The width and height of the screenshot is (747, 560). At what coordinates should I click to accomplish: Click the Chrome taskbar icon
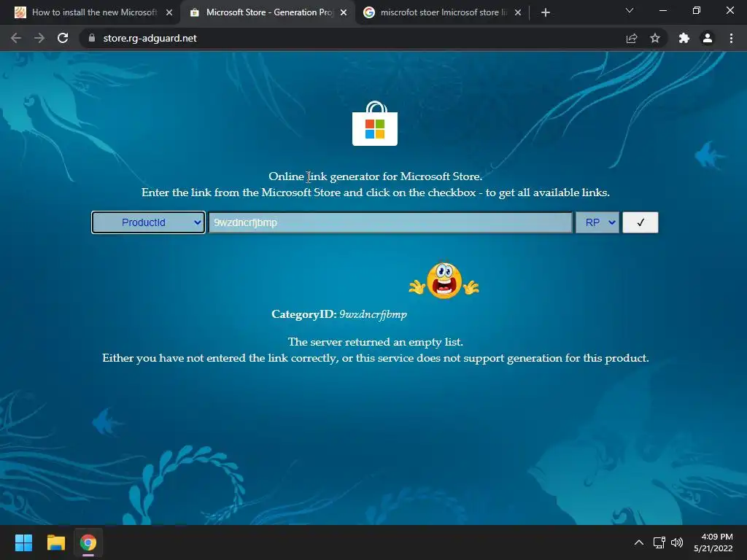click(x=88, y=542)
